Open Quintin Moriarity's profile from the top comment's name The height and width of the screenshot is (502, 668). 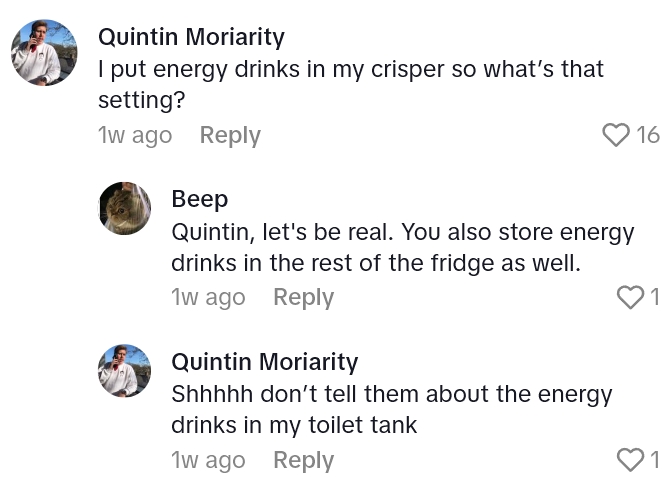[x=191, y=37]
